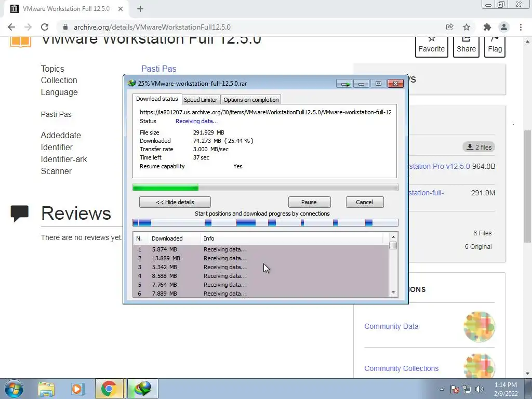
Task: Cancel the download
Action: pyautogui.click(x=365, y=202)
